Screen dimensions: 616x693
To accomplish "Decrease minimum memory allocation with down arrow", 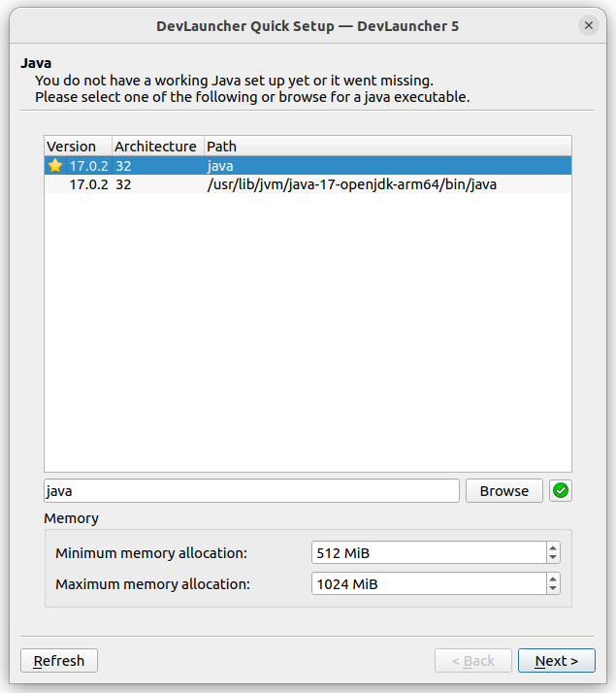I will tap(553, 558).
